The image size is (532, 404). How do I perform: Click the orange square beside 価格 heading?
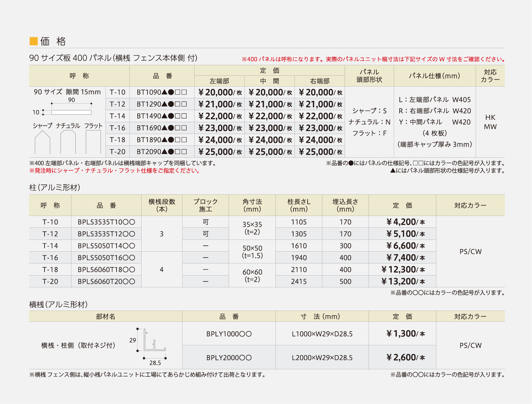pos(34,41)
